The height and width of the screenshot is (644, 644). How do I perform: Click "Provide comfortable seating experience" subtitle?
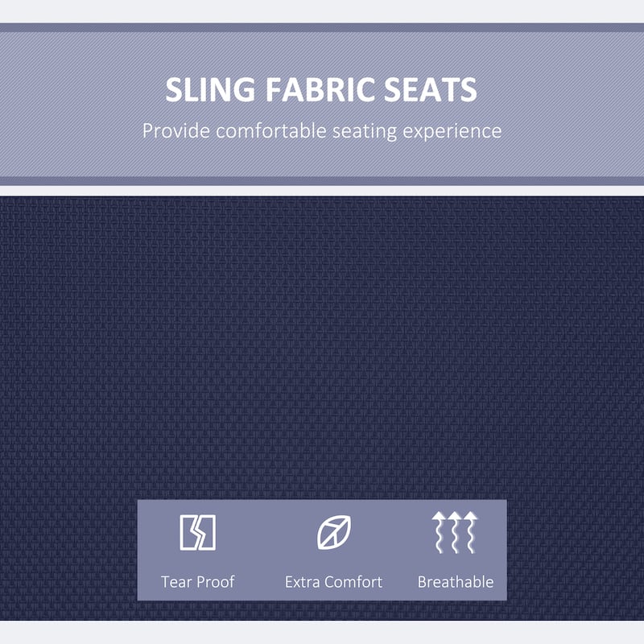[x=322, y=131]
